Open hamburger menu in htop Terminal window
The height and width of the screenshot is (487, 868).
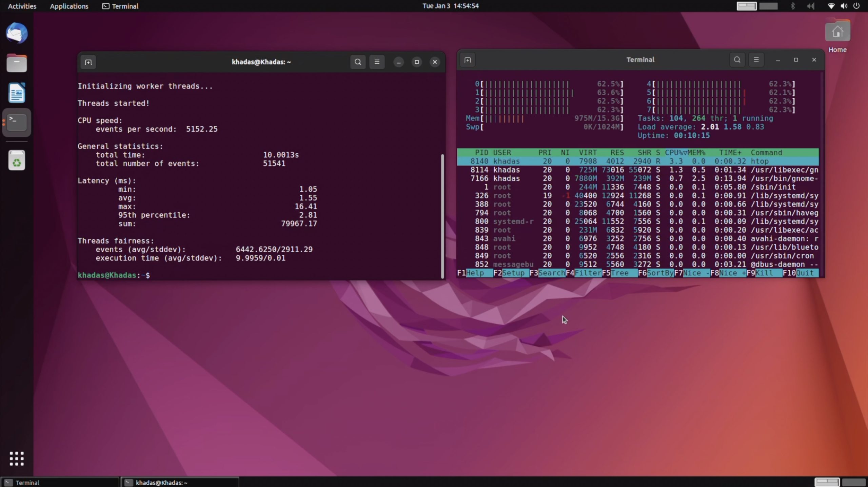[x=756, y=60]
